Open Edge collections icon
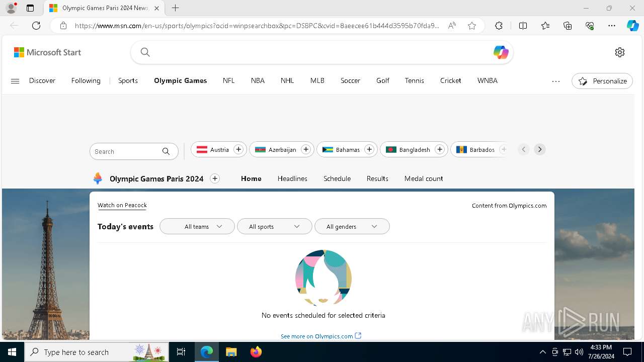644x362 pixels. 568,26
